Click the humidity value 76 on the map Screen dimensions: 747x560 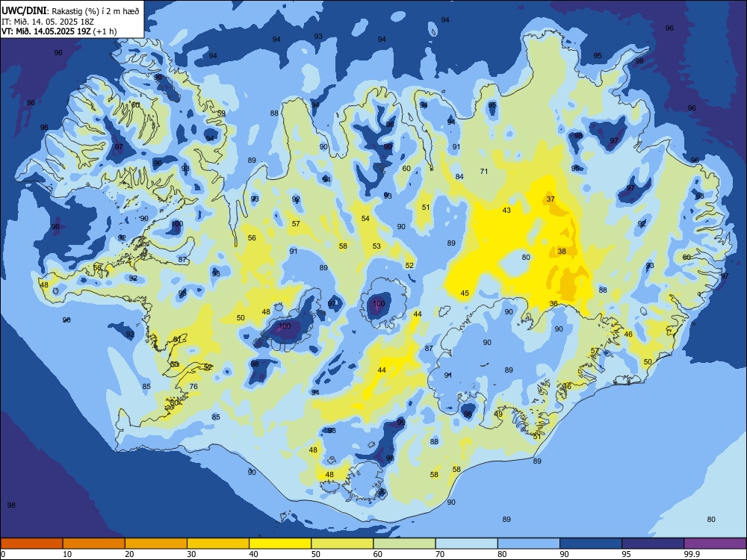(193, 386)
